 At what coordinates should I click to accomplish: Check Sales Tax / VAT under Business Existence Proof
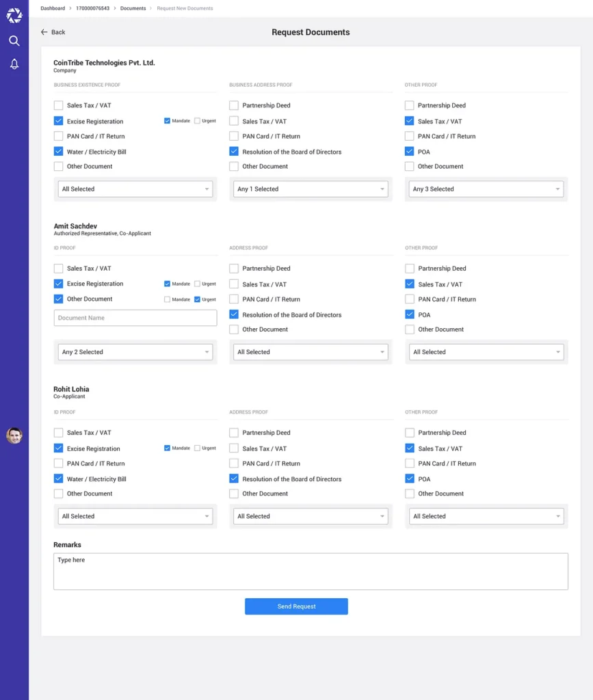pos(58,106)
